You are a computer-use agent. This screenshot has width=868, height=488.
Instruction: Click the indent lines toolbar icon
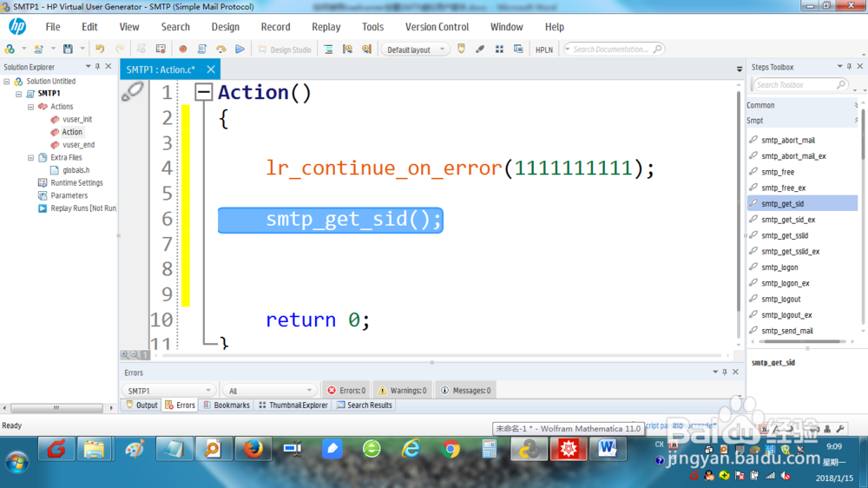[x=328, y=49]
